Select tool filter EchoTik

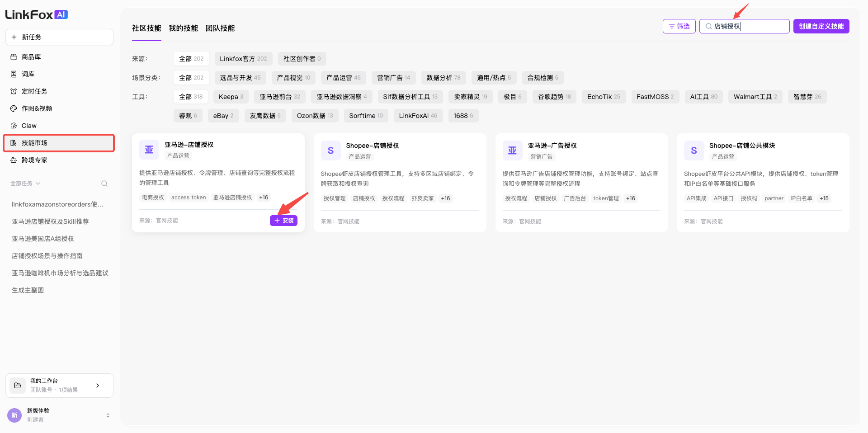point(604,97)
